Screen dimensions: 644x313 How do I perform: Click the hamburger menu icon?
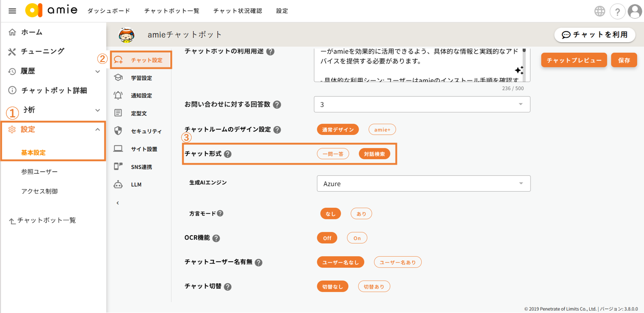pyautogui.click(x=12, y=11)
